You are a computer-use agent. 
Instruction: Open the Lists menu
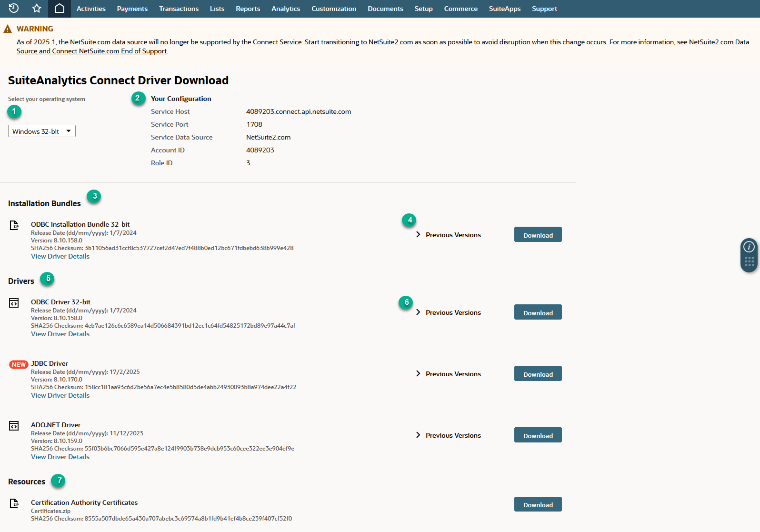(x=217, y=9)
